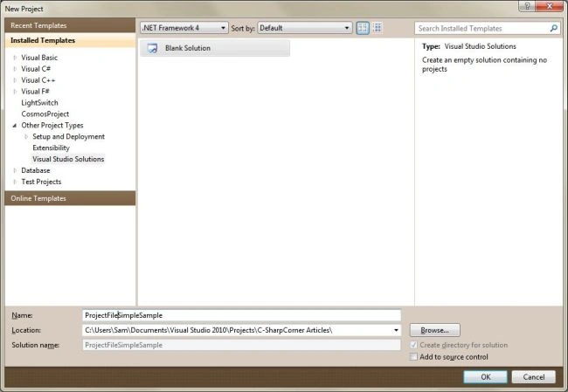This screenshot has width=568, height=392.
Task: Close the New Project dialog
Action: [x=549, y=6]
